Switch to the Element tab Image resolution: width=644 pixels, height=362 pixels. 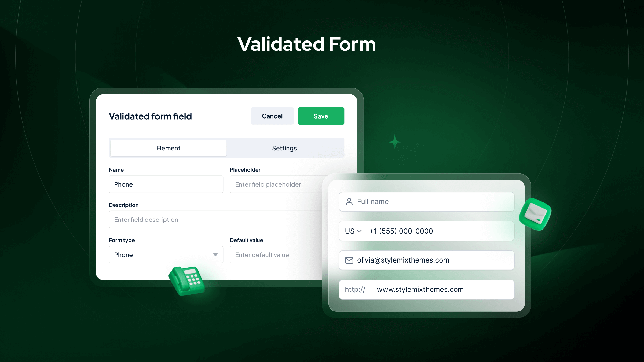tap(168, 148)
